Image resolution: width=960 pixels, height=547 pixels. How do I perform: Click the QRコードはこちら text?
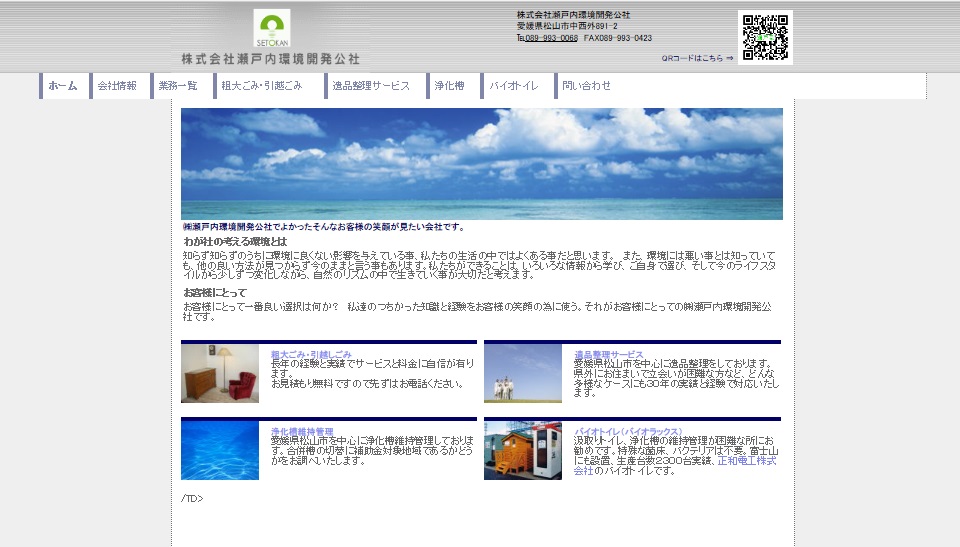pyautogui.click(x=697, y=58)
